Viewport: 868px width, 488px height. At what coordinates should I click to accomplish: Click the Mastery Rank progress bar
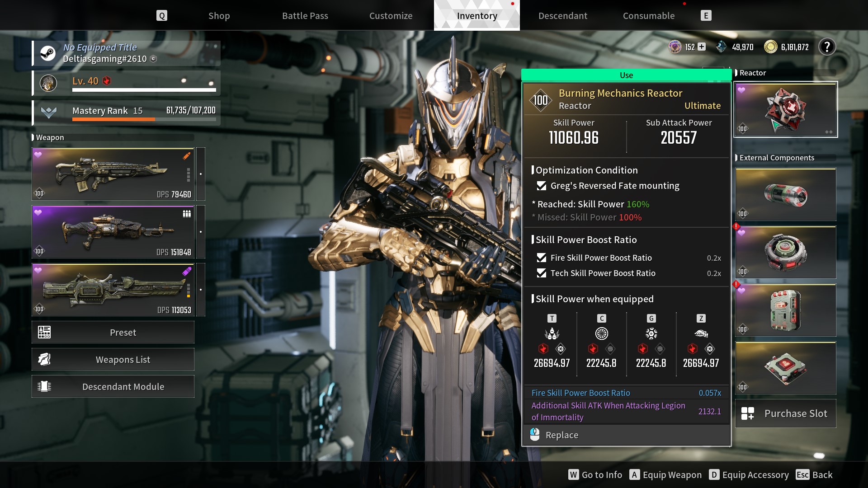pyautogui.click(x=144, y=119)
